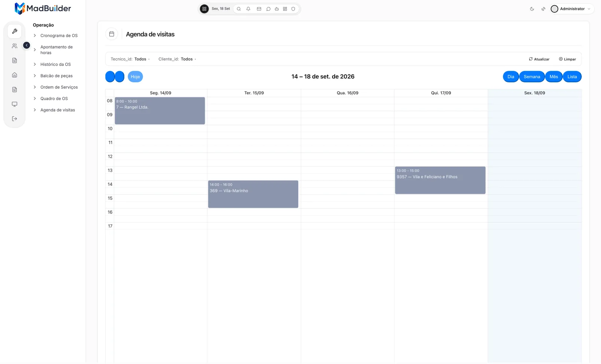This screenshot has width=601, height=364.
Task: Click the satellite signal icon
Action: [543, 9]
